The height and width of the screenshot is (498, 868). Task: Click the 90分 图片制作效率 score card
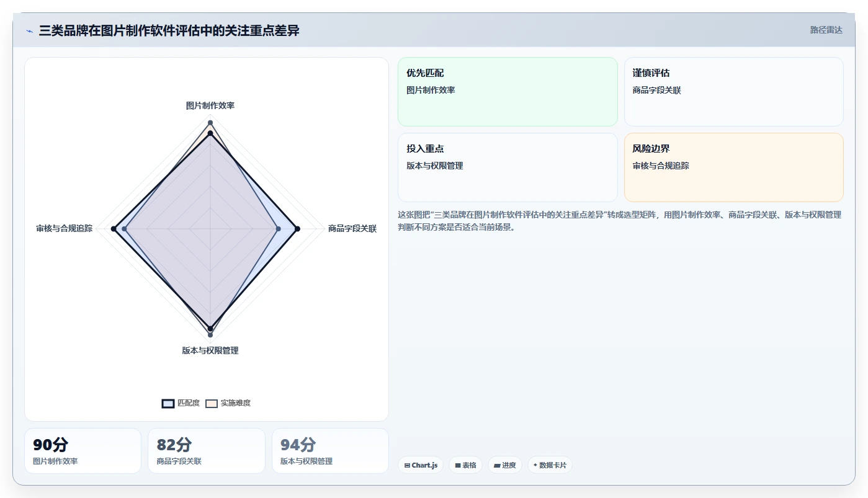click(83, 451)
